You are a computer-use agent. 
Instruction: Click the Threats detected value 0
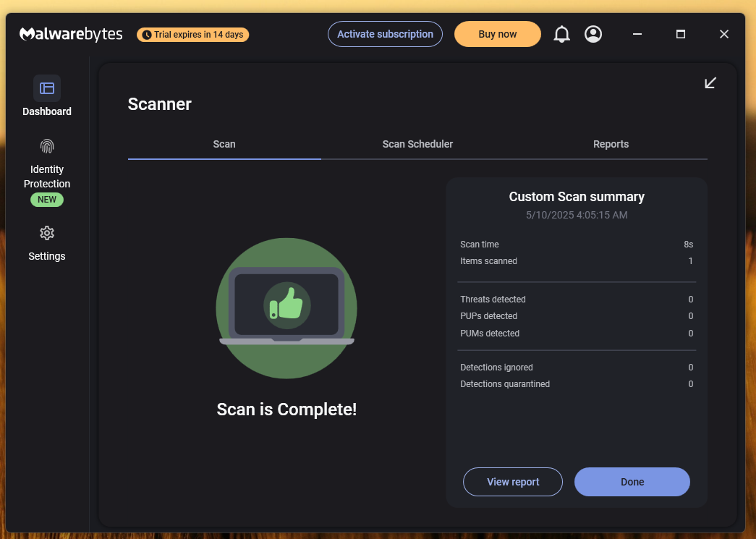690,300
